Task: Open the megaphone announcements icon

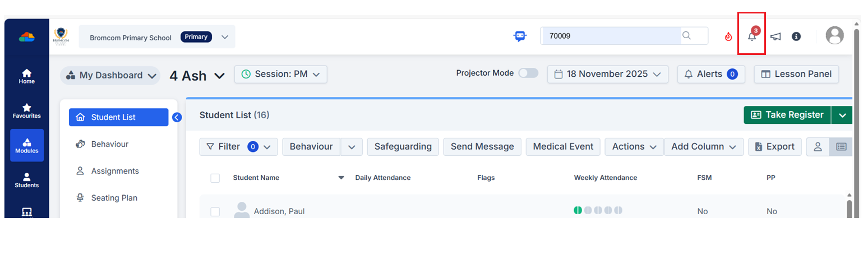Action: point(775,36)
